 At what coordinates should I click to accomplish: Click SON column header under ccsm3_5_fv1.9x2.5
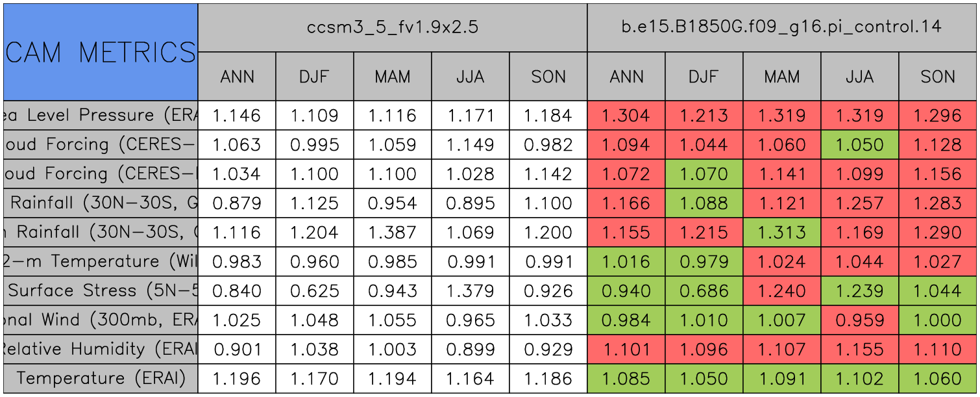point(548,77)
